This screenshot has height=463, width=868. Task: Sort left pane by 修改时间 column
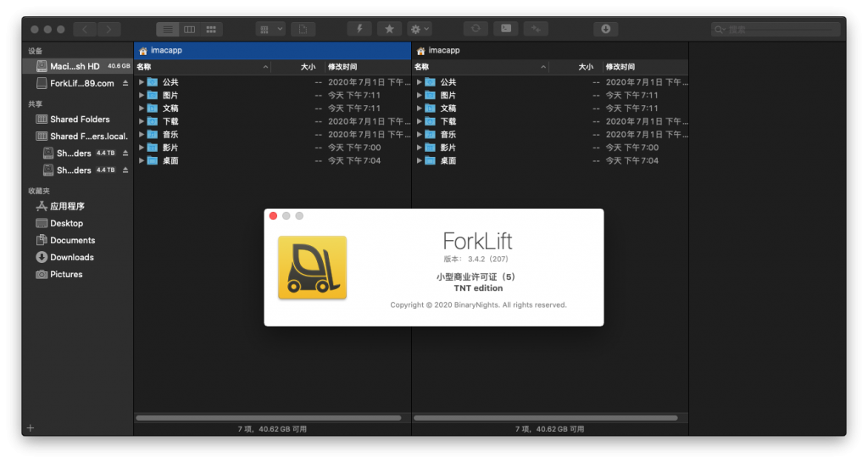pos(368,66)
